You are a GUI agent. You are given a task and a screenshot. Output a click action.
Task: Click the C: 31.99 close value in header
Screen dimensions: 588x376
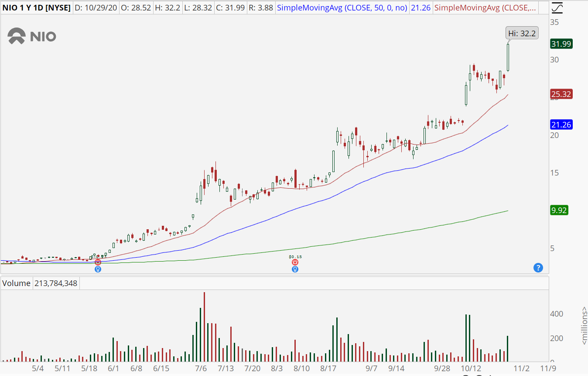click(x=230, y=7)
